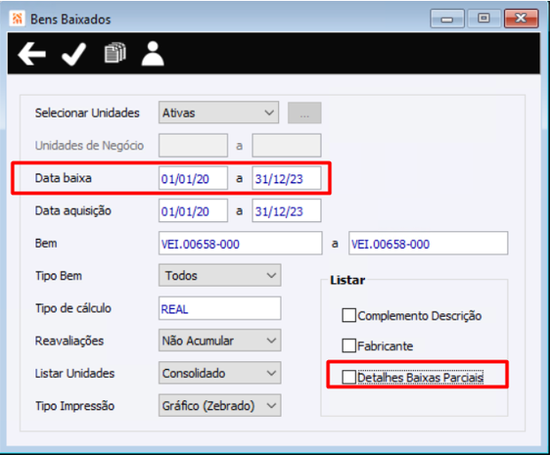Toggle the Fabricante checkbox
Screen dimensions: 550x455
pos(349,346)
